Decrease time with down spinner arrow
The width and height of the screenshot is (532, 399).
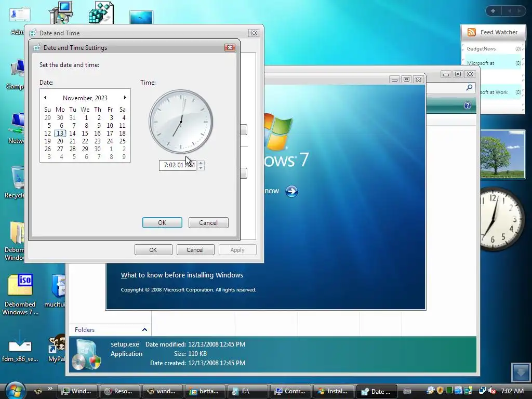tap(201, 168)
